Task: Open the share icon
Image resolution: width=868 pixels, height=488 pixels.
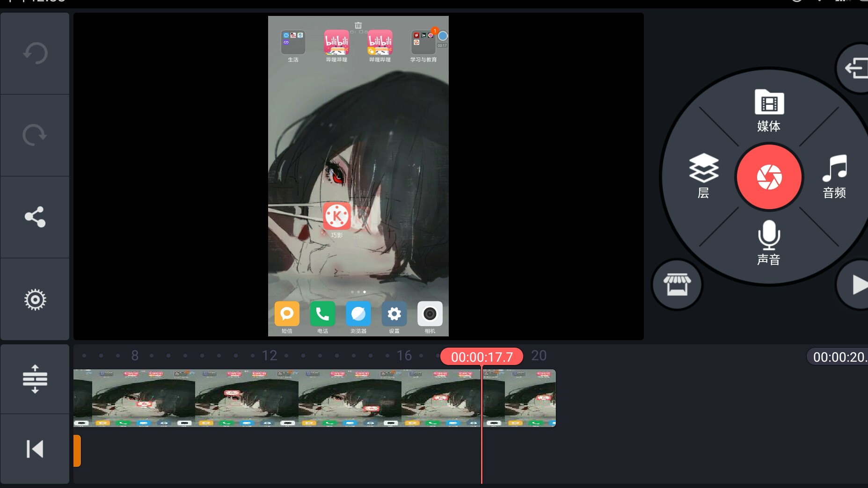Action: click(x=35, y=217)
